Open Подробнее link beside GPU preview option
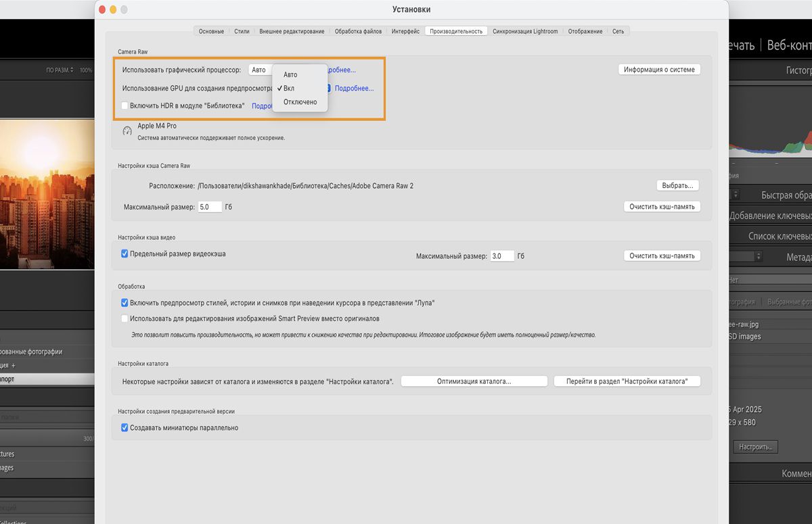Viewport: 812px width, 524px height. [354, 88]
